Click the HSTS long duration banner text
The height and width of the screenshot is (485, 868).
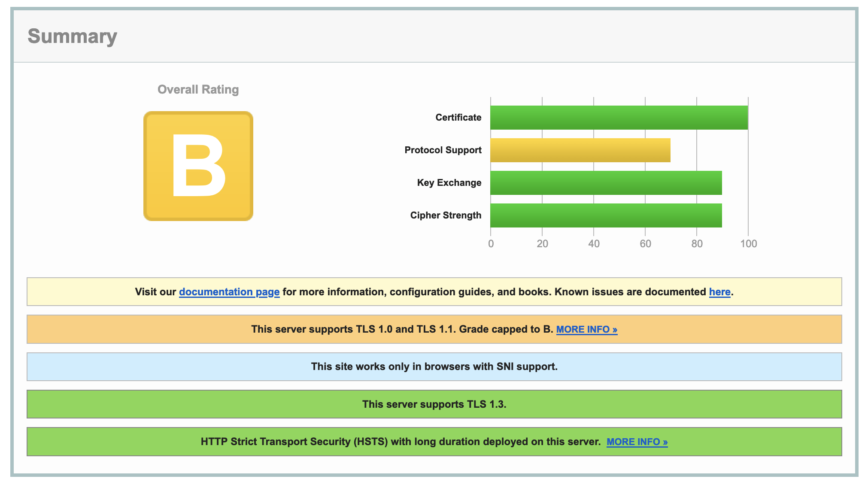[x=401, y=442]
